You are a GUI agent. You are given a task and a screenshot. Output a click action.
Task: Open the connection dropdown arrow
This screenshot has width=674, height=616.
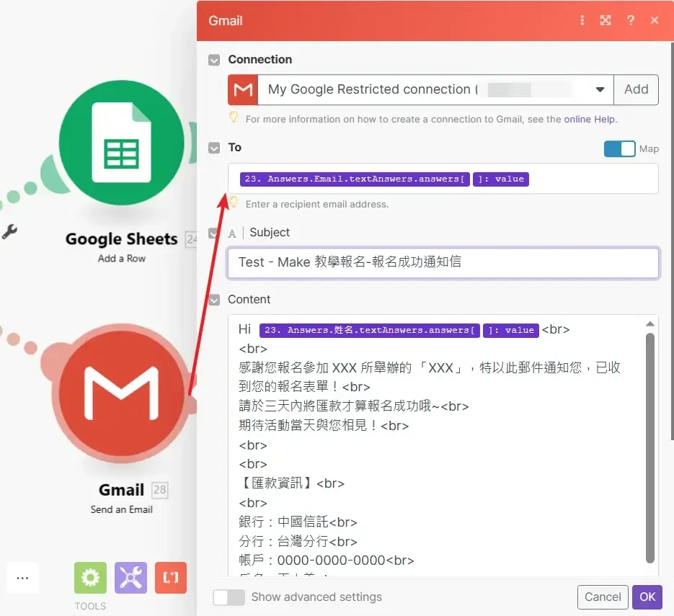tap(600, 90)
